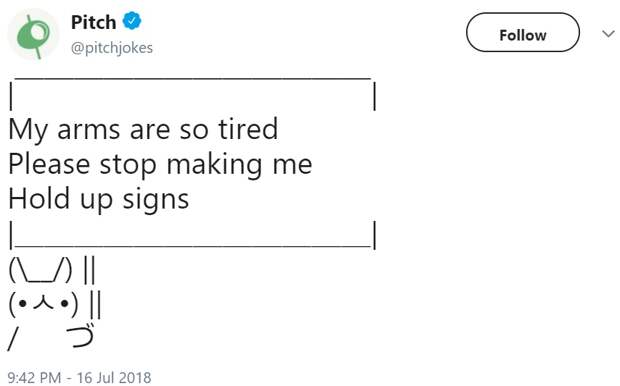
Task: Click the line 'Hold up signs'
Action: (x=98, y=199)
